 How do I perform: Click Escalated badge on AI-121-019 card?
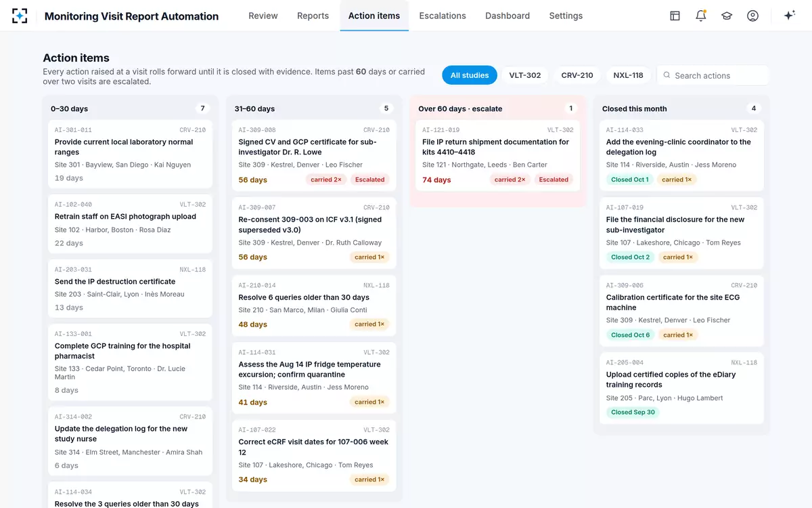point(554,179)
